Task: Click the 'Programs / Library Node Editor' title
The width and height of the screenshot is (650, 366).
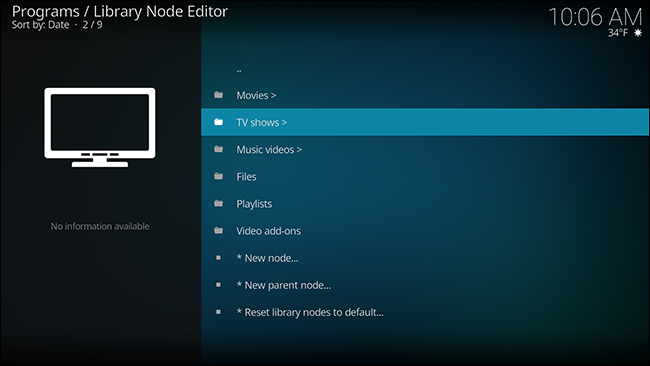Action: (x=120, y=11)
